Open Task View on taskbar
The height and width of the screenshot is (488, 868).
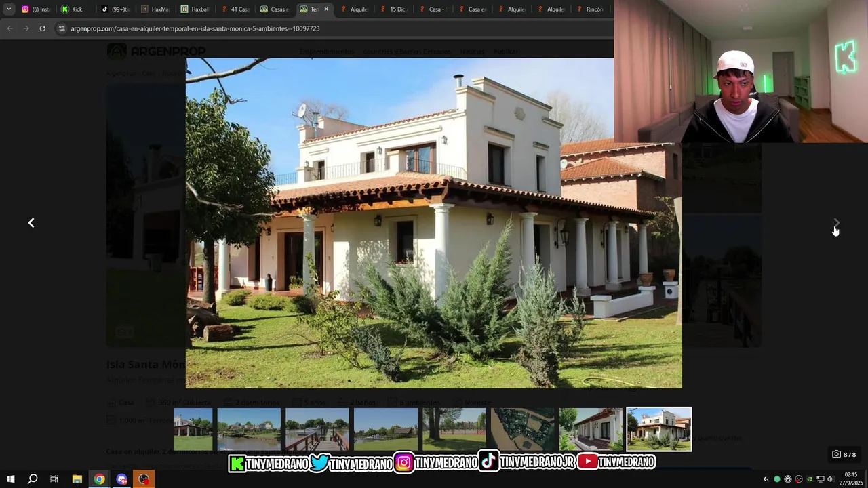(54, 479)
